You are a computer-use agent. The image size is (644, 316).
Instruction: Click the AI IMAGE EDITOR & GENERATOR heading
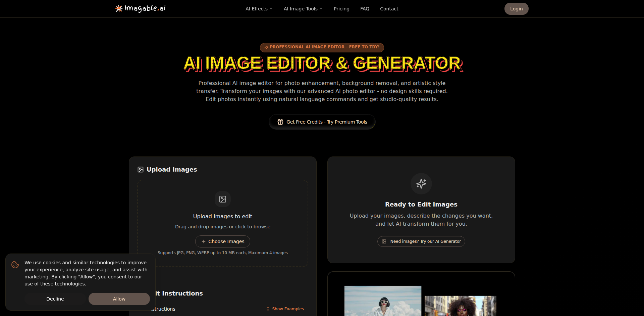coord(323,64)
